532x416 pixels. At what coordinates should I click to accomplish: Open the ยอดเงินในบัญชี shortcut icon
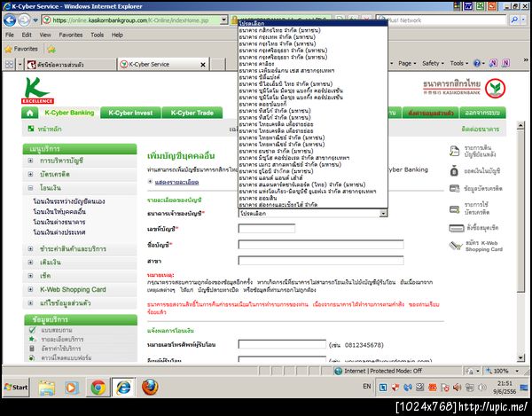point(454,171)
